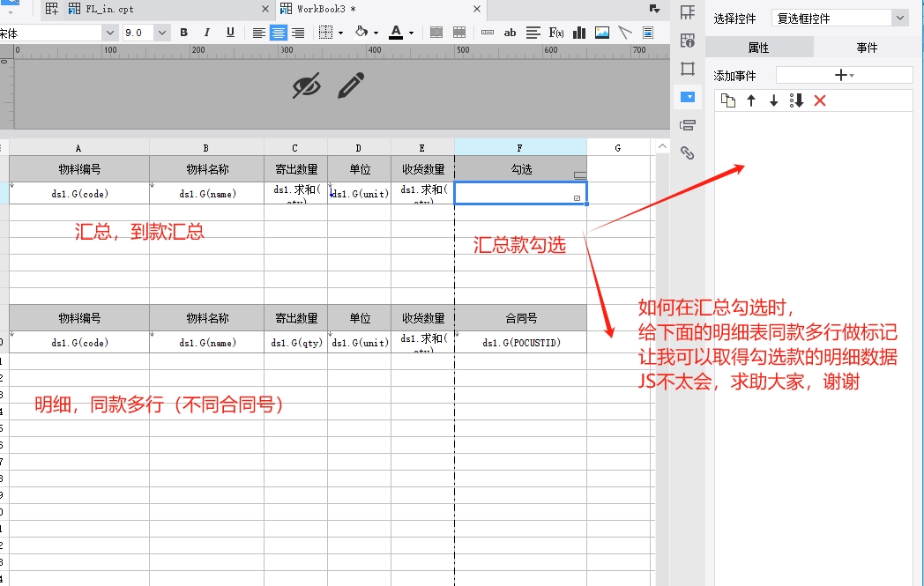
Task: Expand the font color dropdown arrow
Action: coord(412,33)
